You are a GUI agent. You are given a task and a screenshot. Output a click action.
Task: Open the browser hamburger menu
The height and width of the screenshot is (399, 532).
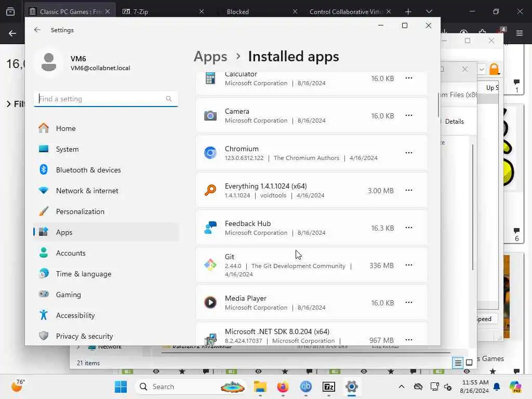[520, 33]
